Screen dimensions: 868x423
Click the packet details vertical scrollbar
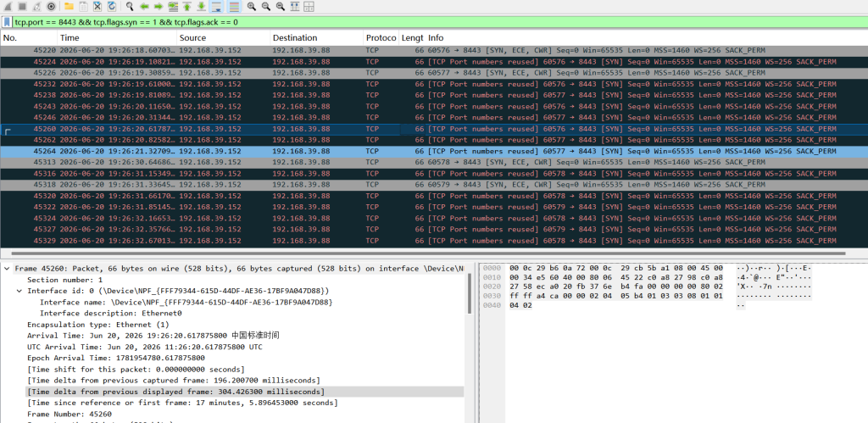click(x=470, y=293)
